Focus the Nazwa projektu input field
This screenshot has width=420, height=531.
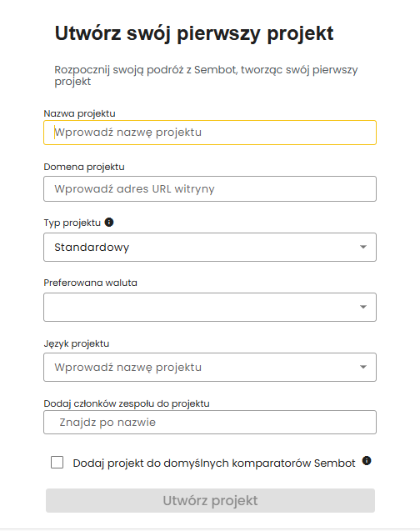tap(210, 133)
